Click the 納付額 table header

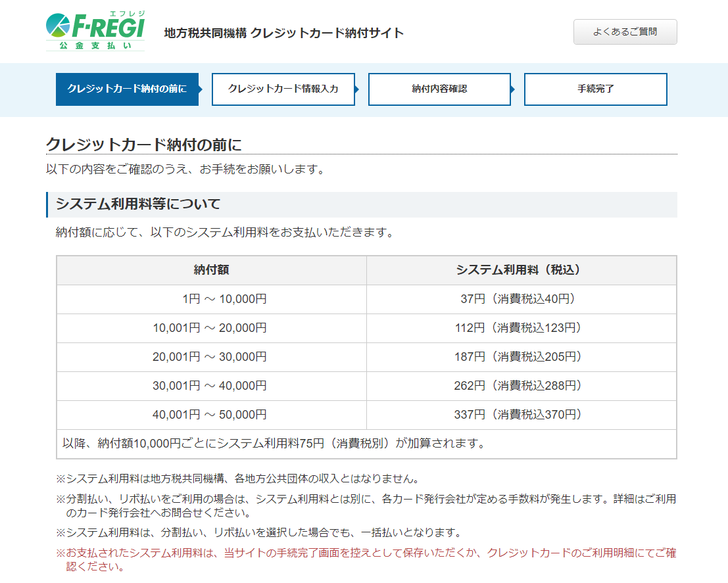(x=210, y=270)
